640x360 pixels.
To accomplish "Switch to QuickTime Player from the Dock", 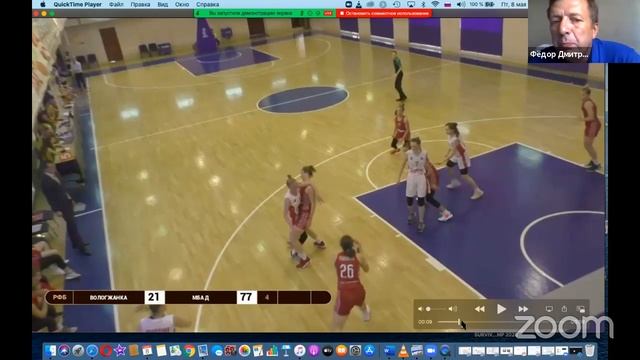I will (444, 351).
